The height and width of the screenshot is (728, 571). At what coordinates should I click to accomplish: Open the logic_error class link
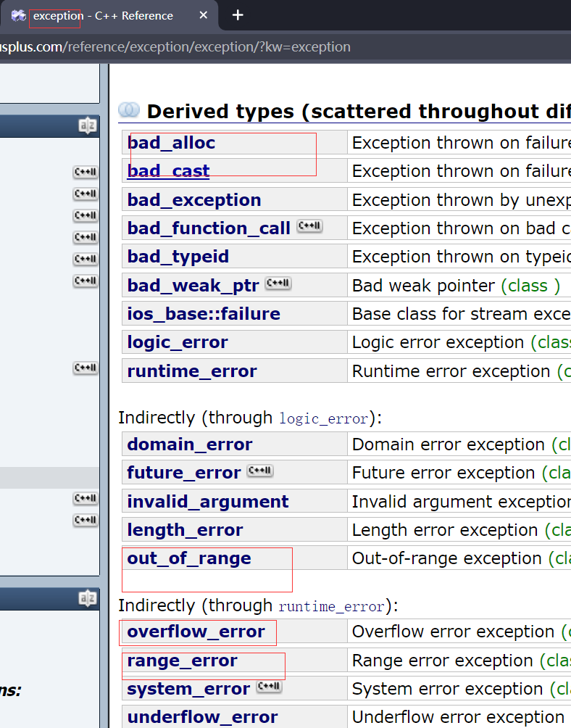[178, 342]
